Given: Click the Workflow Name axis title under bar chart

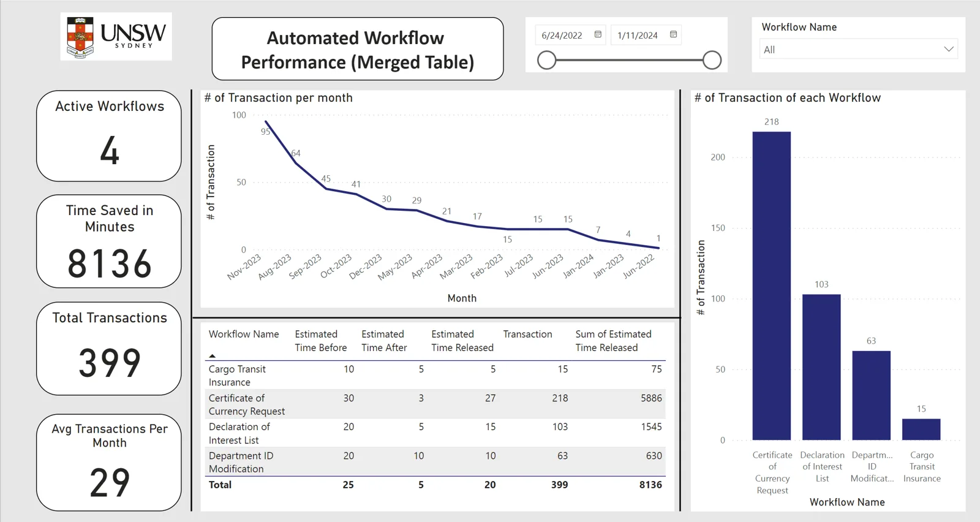Looking at the screenshot, I should [x=847, y=502].
